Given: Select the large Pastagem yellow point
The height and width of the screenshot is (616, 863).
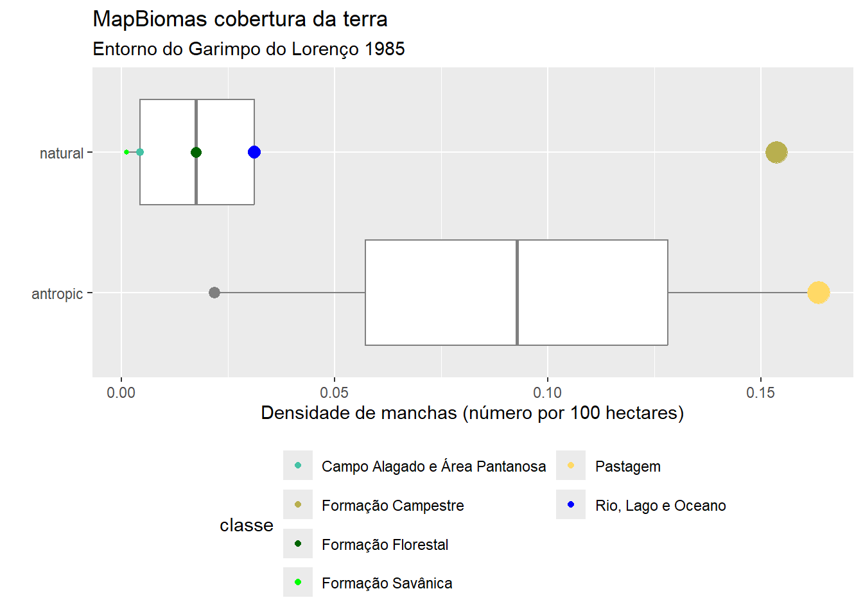Looking at the screenshot, I should 818,293.
